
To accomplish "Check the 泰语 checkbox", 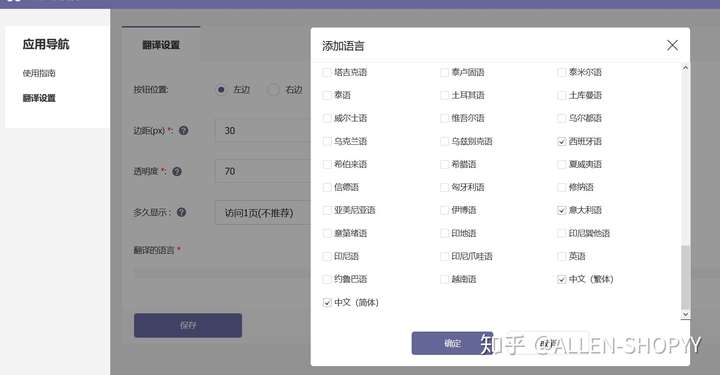I will [x=327, y=95].
